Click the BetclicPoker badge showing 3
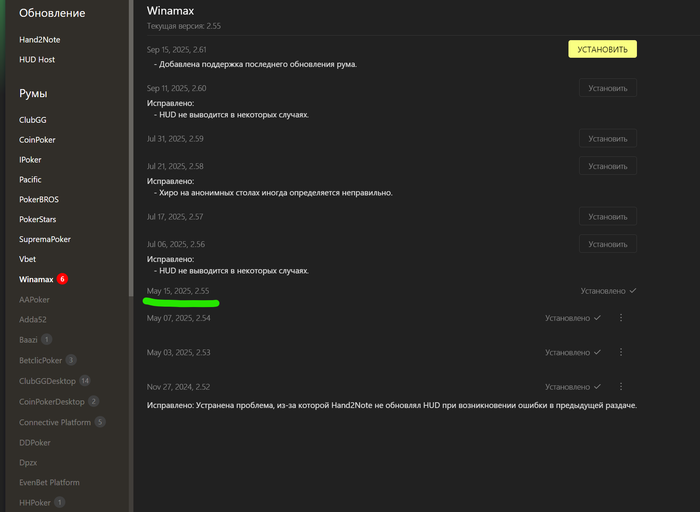The image size is (700, 512). pyautogui.click(x=71, y=360)
